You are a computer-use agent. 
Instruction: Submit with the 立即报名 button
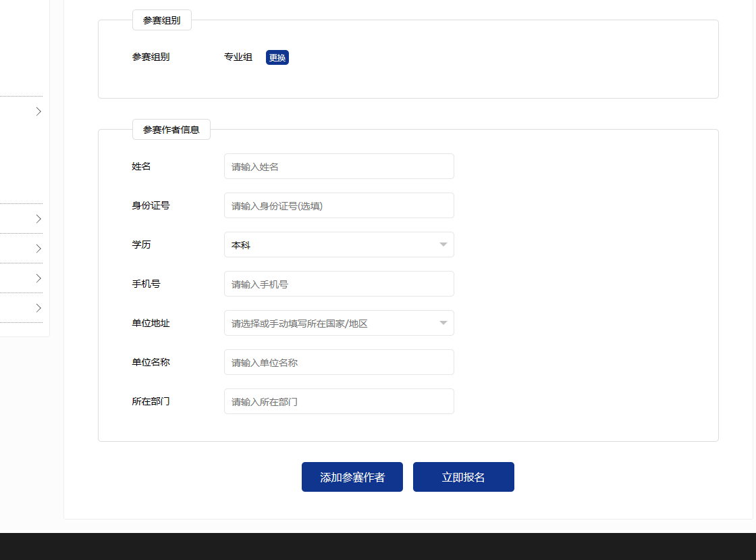click(464, 477)
